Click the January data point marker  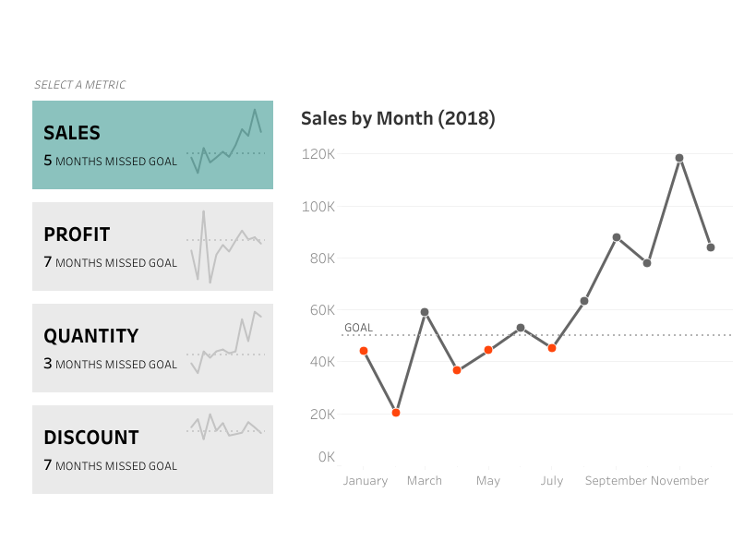coord(363,351)
